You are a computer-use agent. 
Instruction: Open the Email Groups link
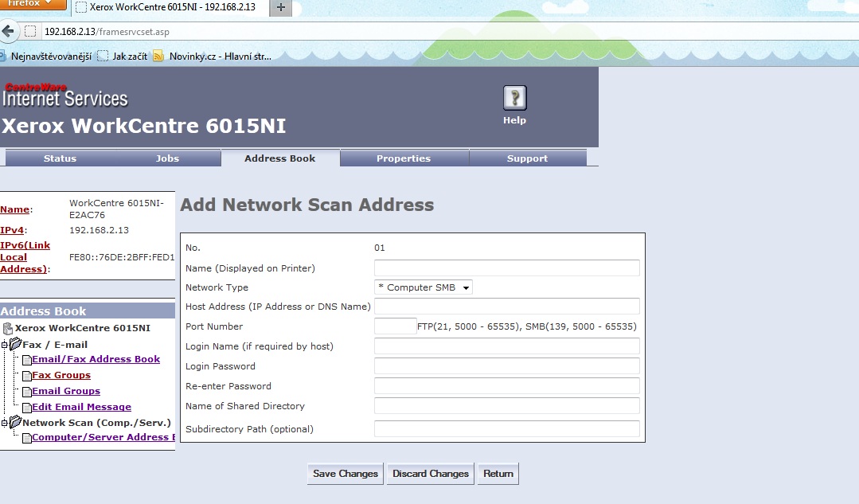pos(66,391)
